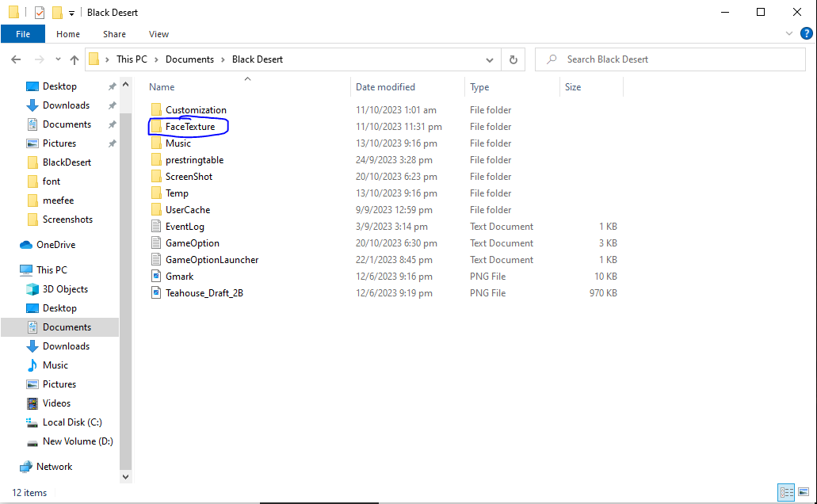Click the Properties quick access icon

click(x=40, y=13)
